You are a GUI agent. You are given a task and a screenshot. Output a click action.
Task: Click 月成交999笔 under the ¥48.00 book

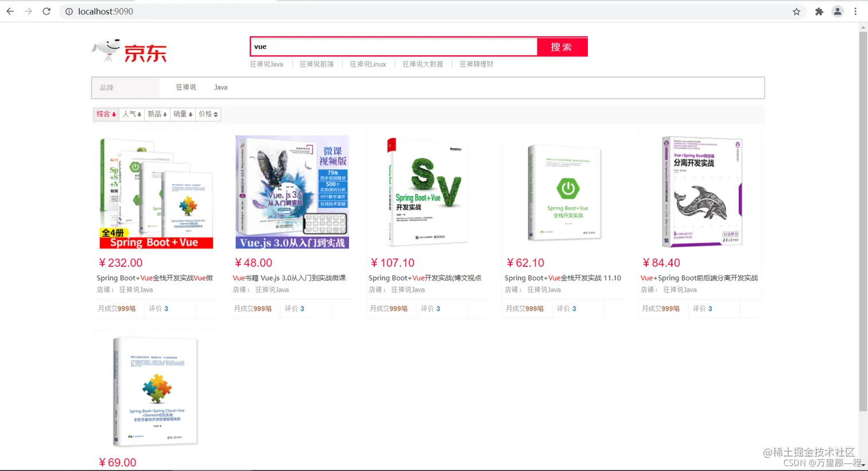tap(253, 309)
